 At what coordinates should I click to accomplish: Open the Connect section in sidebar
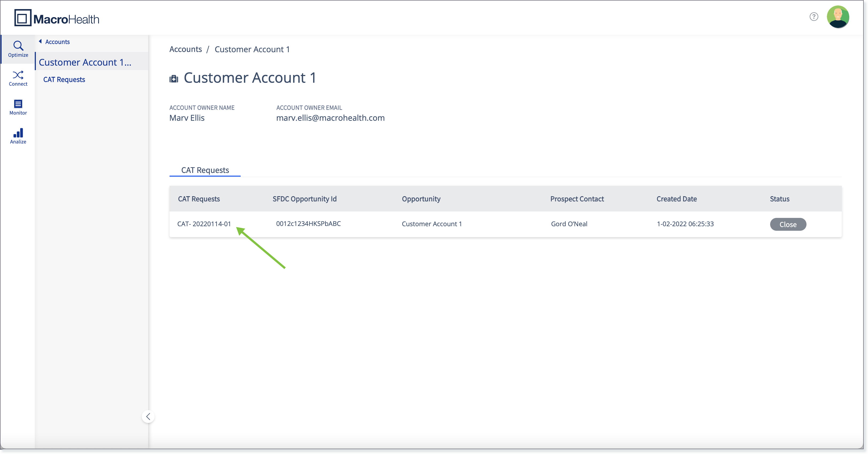tap(18, 78)
